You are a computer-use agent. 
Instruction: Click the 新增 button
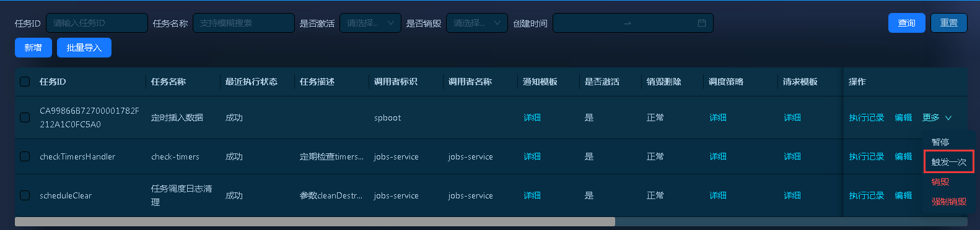point(33,48)
